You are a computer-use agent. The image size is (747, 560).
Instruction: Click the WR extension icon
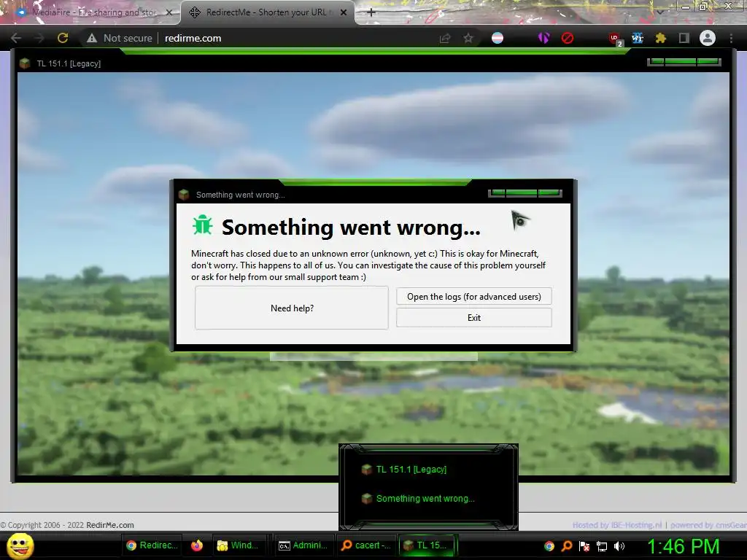coord(638,38)
